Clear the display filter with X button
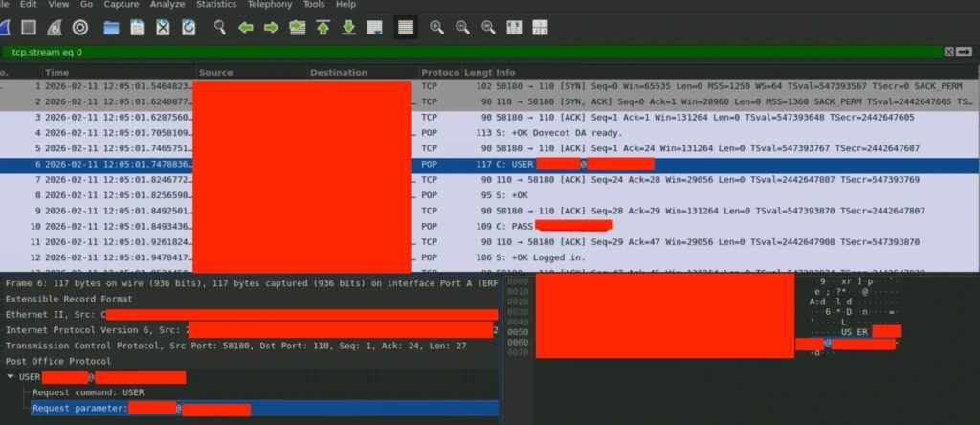The image size is (980, 425). coord(948,52)
